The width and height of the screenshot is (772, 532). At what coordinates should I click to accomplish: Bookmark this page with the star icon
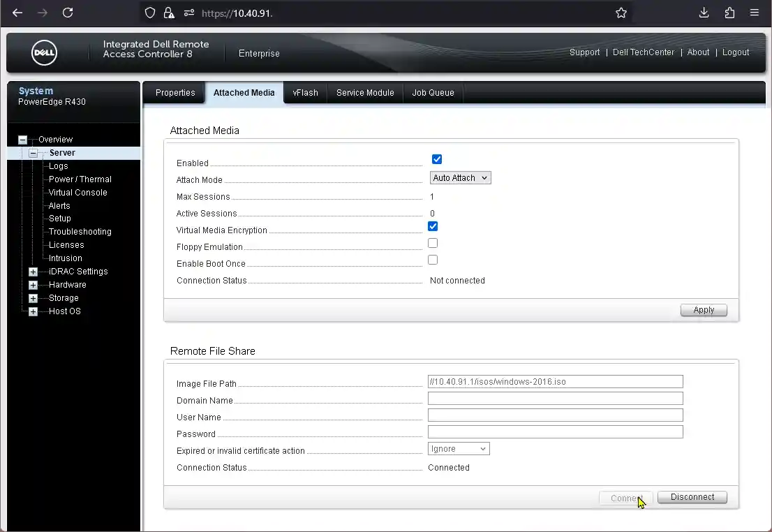[621, 13]
